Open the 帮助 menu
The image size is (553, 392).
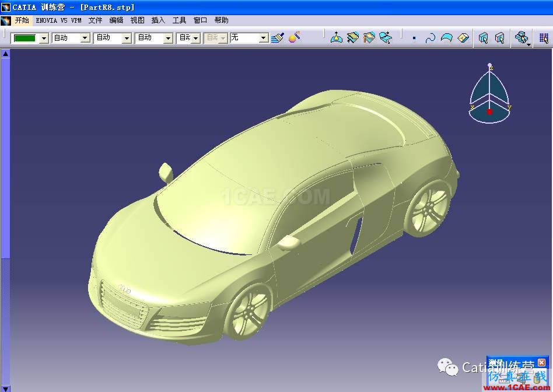[222, 20]
